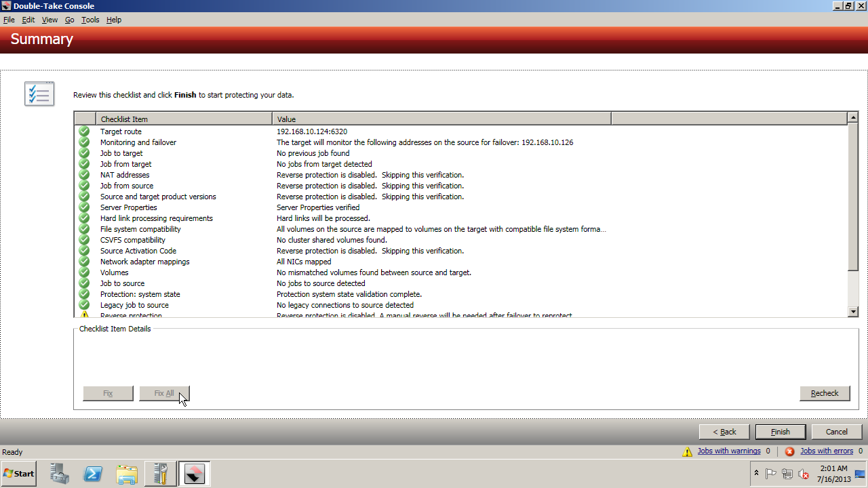
Task: Sort by Value column header
Action: pyautogui.click(x=441, y=119)
